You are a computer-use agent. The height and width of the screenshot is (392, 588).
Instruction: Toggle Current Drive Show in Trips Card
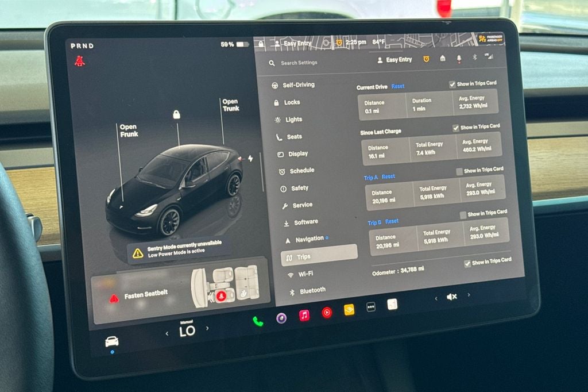(x=452, y=84)
